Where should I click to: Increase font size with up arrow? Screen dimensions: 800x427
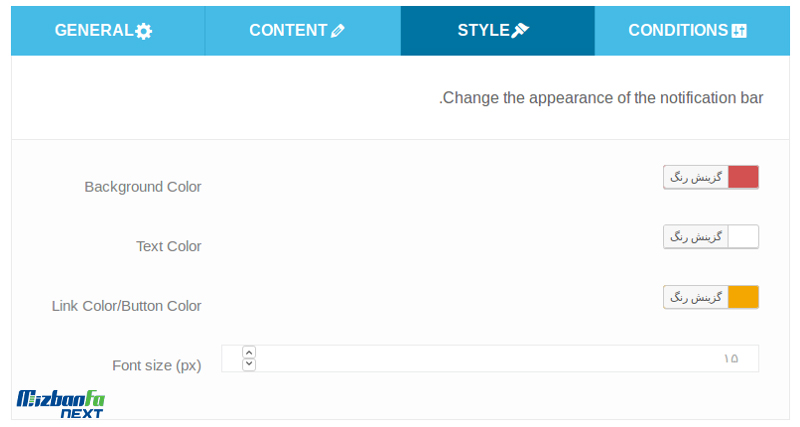[x=249, y=353]
